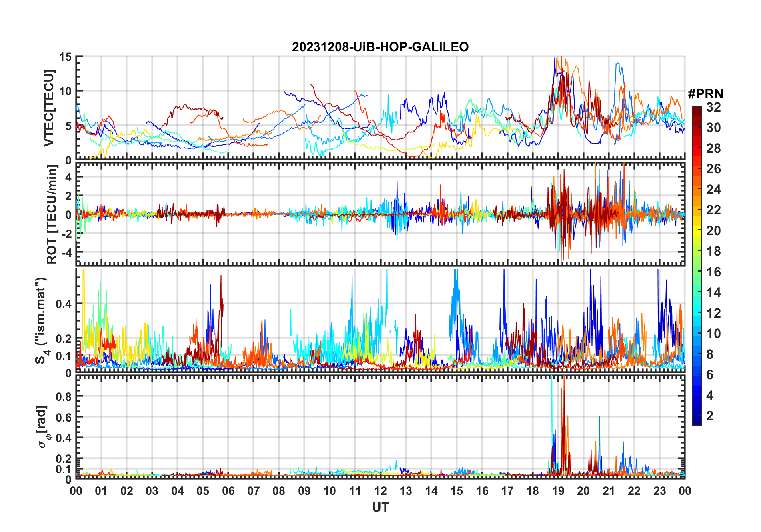Click the colorbar tick label 16
761x532 pixels.
[713, 272]
